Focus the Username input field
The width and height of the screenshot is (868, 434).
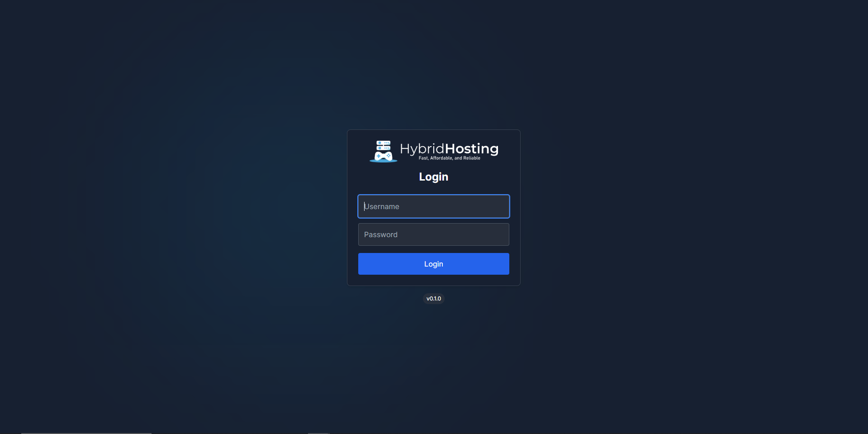433,206
